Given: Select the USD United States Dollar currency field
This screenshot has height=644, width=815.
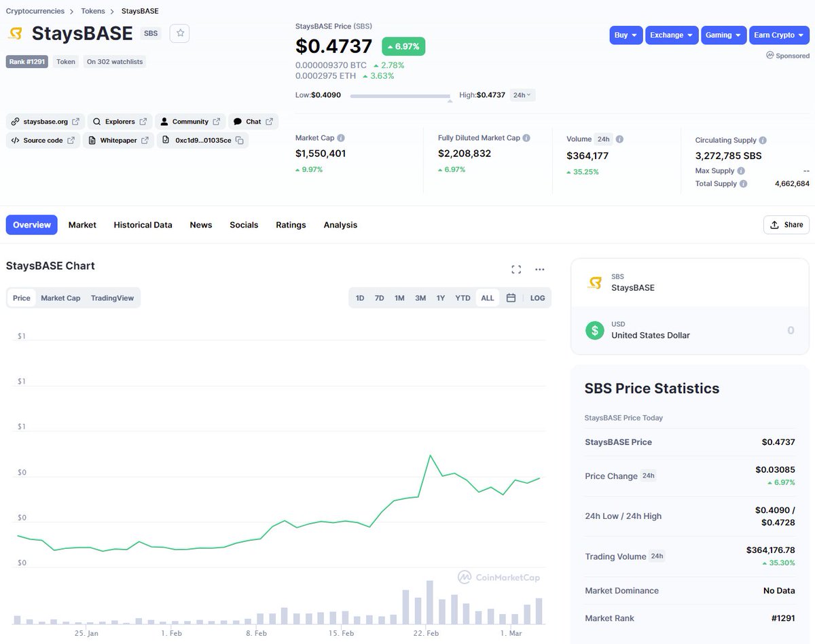Looking at the screenshot, I should [689, 329].
